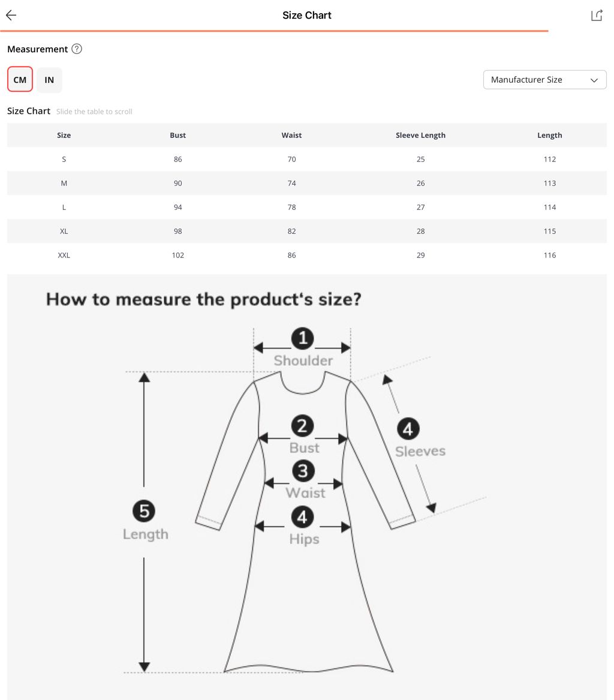Viewport: 614px width, 700px height.
Task: Click the numbered 4 Sleeves marker
Action: 408,429
